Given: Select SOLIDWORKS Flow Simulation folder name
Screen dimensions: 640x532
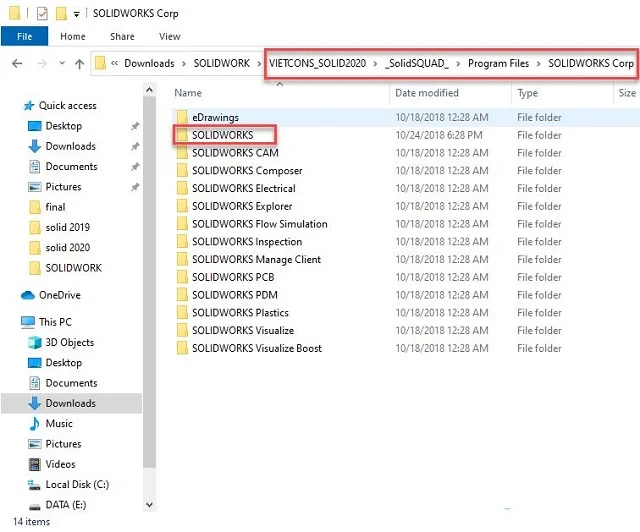Looking at the screenshot, I should pyautogui.click(x=260, y=224).
